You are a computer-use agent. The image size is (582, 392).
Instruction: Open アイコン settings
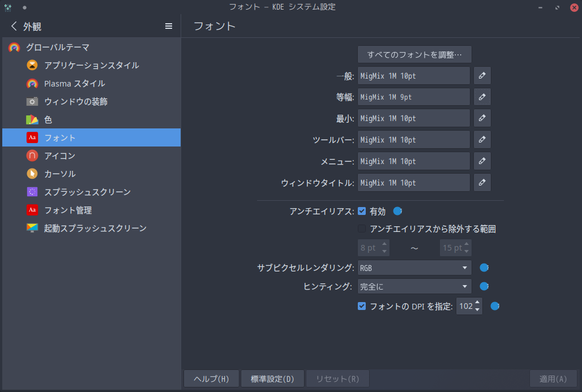[x=91, y=156]
